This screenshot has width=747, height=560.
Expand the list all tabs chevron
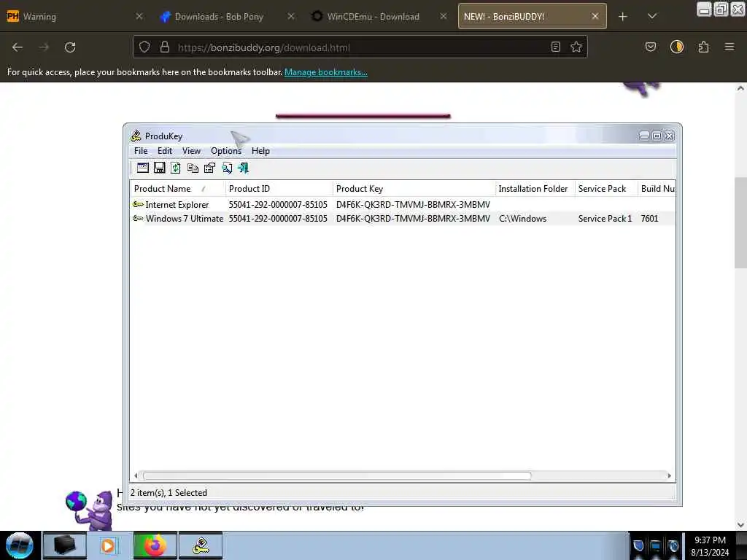(x=652, y=16)
